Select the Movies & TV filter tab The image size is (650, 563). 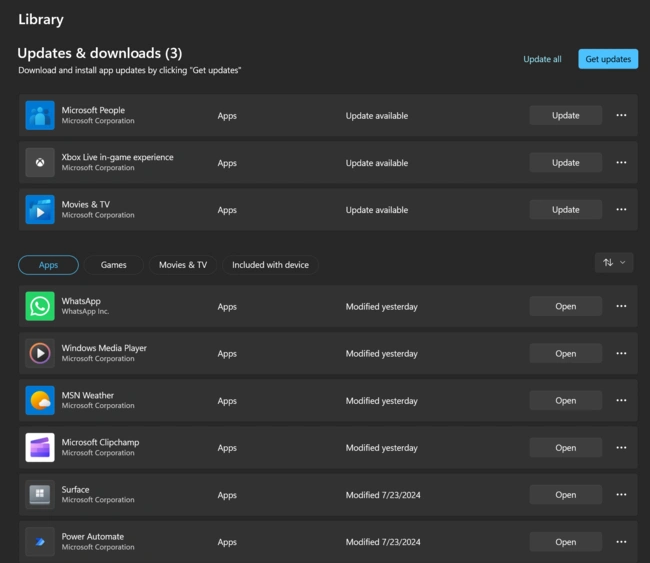(x=183, y=265)
